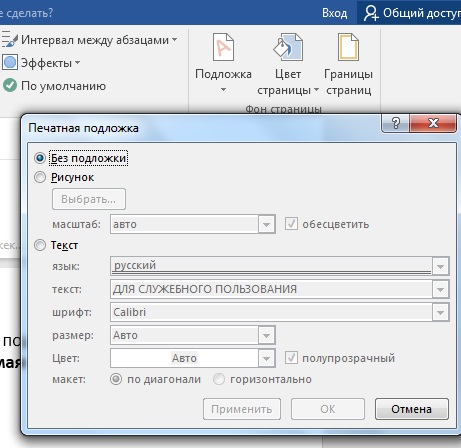
Task: Choose the горизонтально layout option
Action: click(219, 379)
